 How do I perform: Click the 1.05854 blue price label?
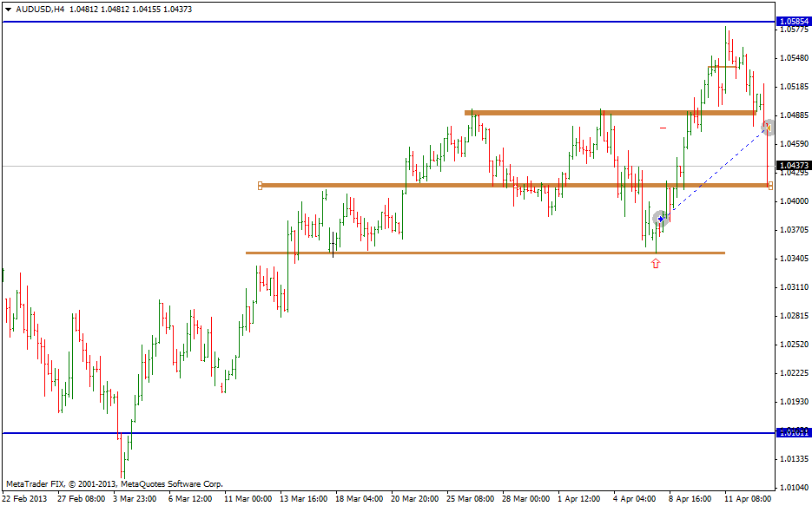pos(793,20)
